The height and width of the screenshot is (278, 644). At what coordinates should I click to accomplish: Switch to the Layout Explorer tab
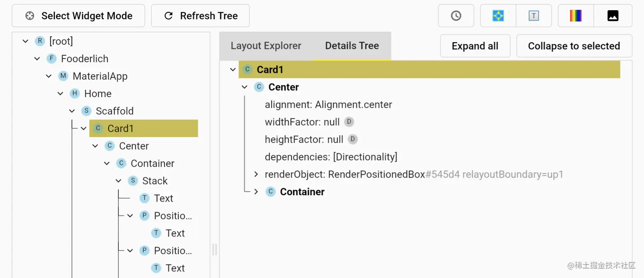tap(266, 46)
